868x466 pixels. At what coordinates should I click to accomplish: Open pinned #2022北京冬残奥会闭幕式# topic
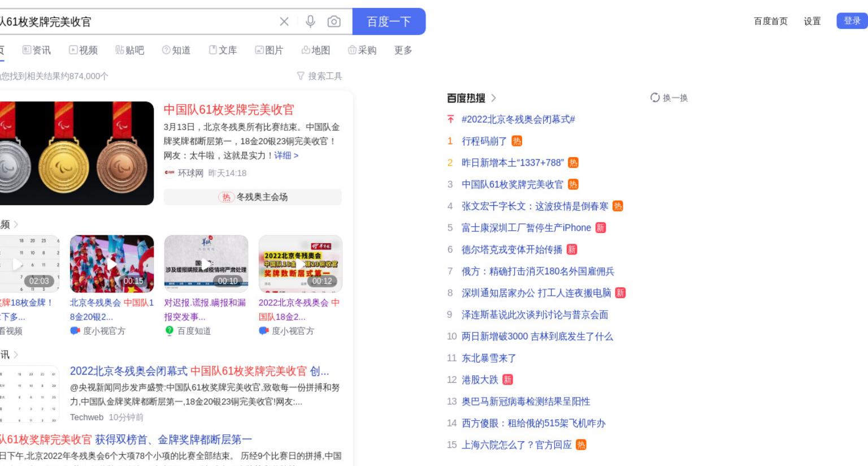518,119
